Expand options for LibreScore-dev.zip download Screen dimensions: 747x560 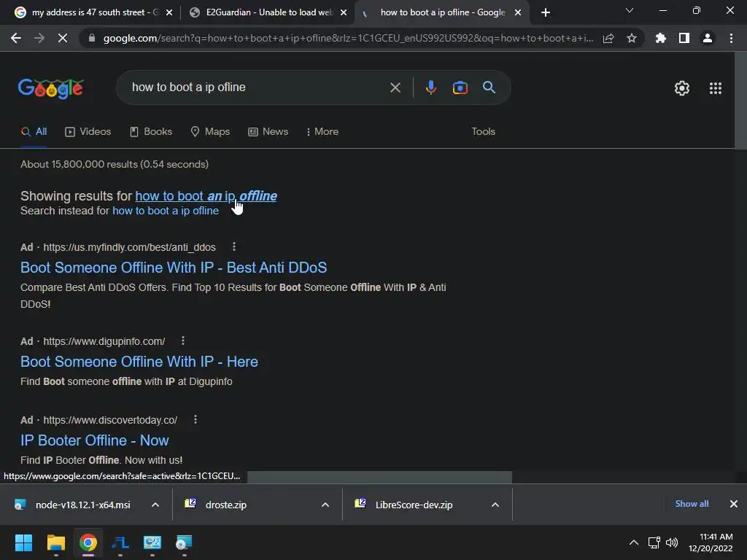pyautogui.click(x=495, y=505)
